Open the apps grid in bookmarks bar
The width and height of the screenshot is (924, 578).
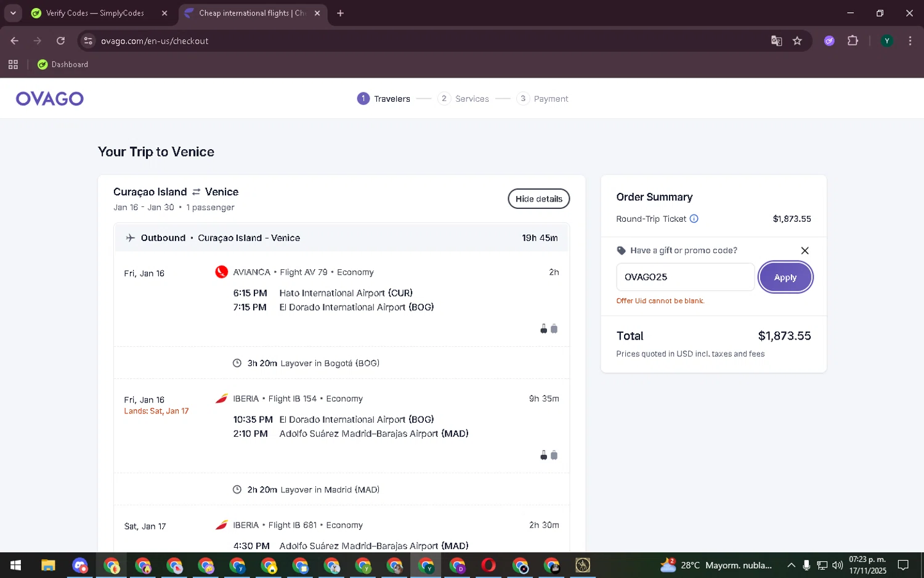click(x=13, y=65)
